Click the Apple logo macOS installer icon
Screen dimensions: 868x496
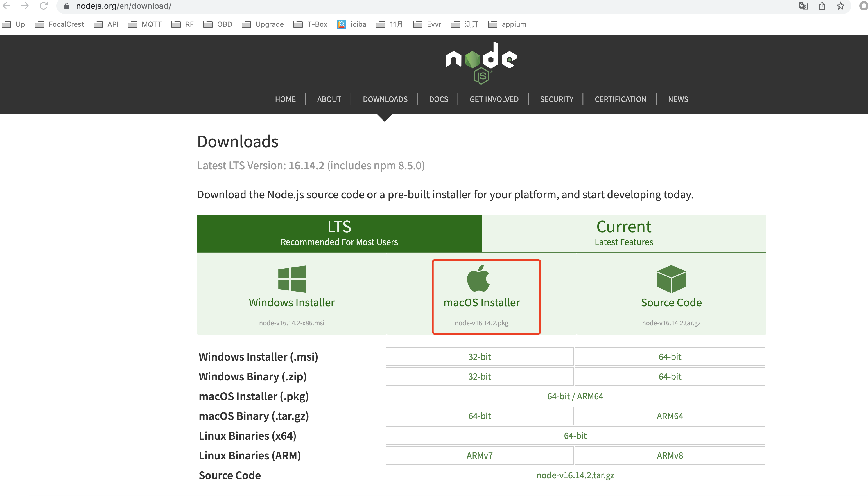coord(478,278)
